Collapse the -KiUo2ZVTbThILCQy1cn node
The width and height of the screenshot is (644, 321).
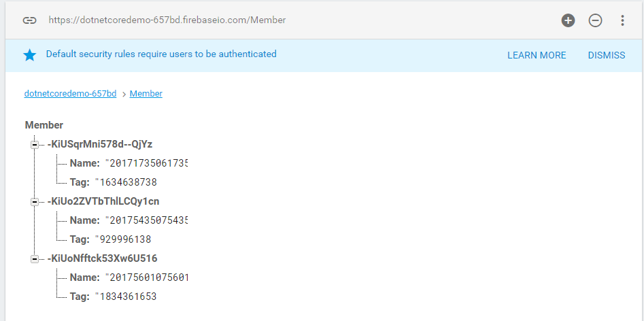click(x=34, y=201)
